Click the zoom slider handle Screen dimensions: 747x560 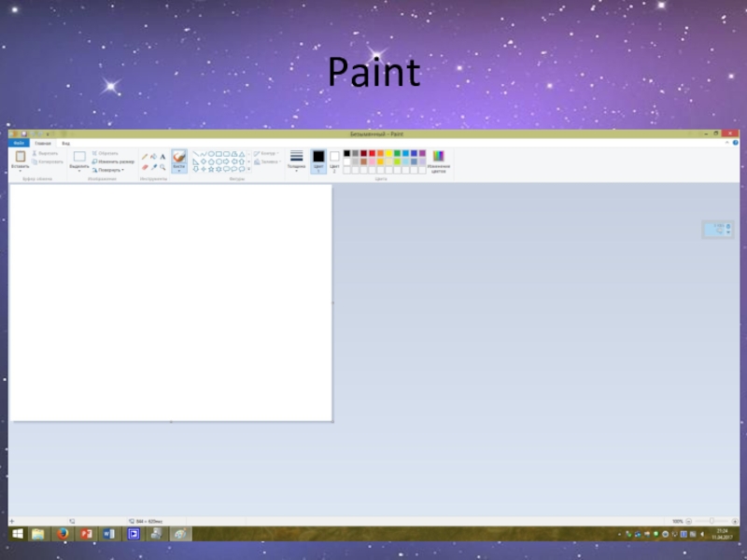click(712, 522)
